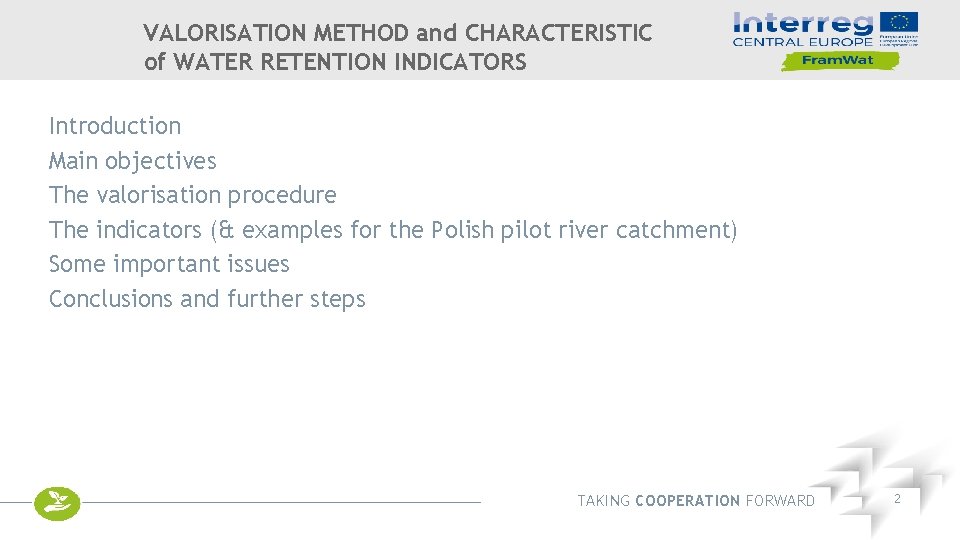Screen dimensions: 960x540
Task: Click The indicators Polish pilot catchment line
Action: click(392, 230)
